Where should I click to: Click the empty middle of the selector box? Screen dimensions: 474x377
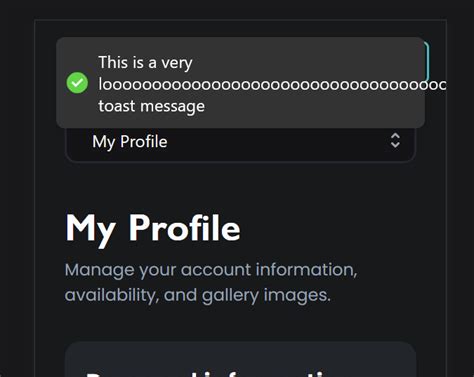tap(277, 144)
